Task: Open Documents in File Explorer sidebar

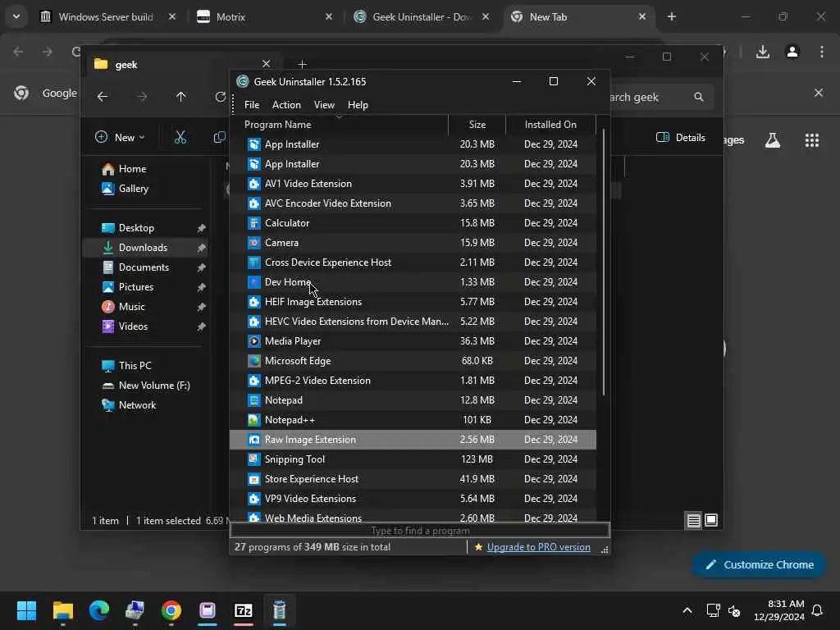Action: pyautogui.click(x=135, y=267)
